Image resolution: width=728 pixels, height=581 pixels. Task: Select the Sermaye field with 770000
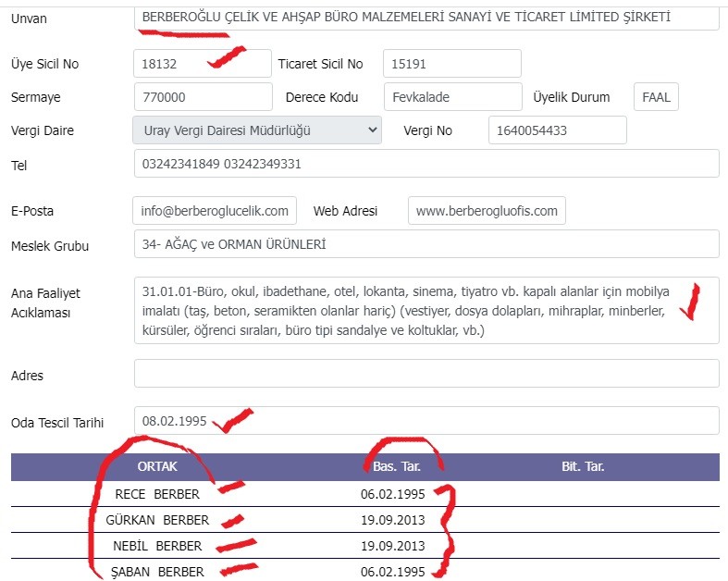click(x=204, y=97)
